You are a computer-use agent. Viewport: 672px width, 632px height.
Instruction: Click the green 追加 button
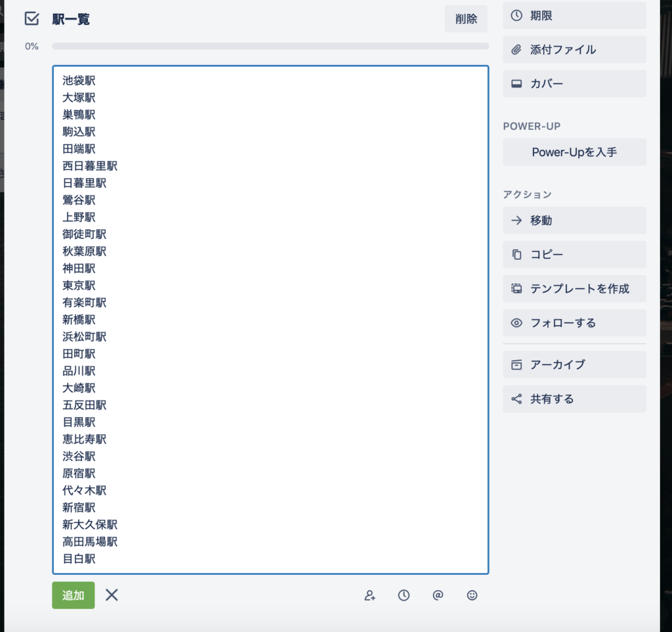(x=73, y=595)
